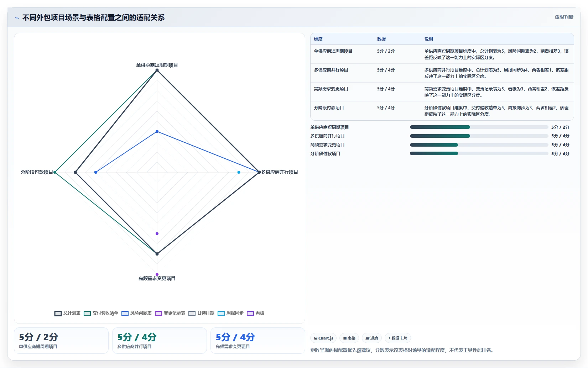The width and height of the screenshot is (588, 368).
Task: Click progress bar for 高频需求变更项目
Action: [479, 145]
